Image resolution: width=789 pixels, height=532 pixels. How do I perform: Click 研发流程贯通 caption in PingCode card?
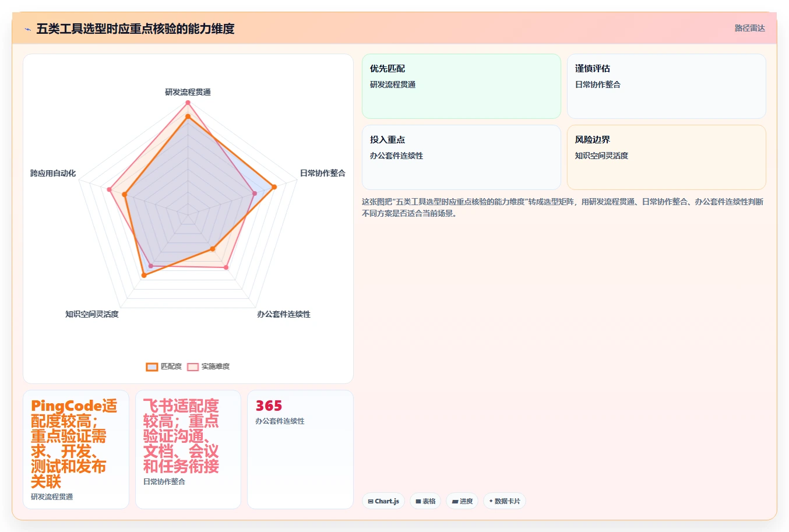coord(52,496)
